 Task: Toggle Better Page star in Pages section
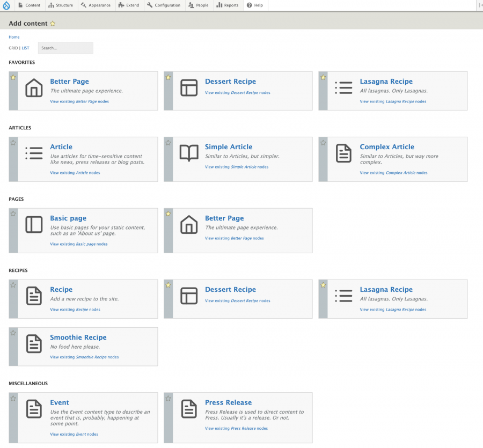coord(168,214)
